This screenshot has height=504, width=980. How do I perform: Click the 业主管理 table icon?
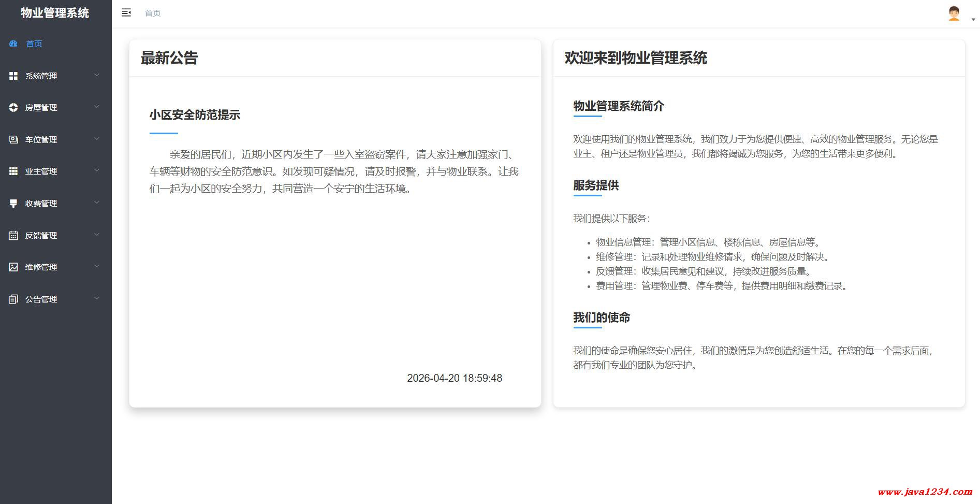13,171
